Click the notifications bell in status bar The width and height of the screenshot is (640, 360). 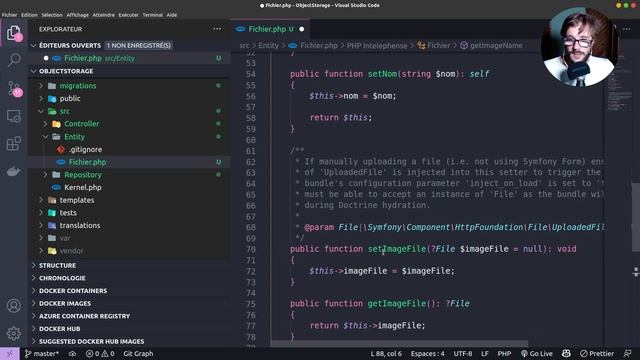pos(628,353)
